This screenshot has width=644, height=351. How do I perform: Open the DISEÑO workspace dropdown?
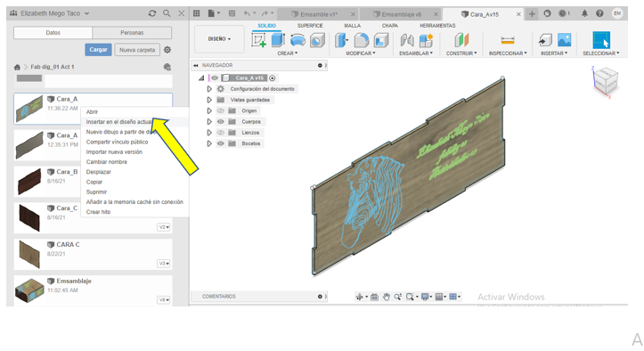click(219, 39)
